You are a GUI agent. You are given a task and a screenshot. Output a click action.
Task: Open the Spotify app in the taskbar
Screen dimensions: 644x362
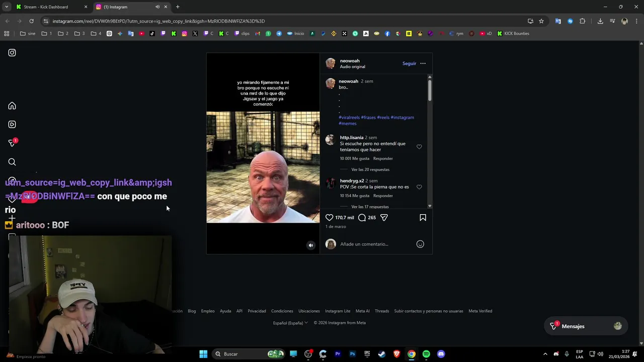point(426,354)
